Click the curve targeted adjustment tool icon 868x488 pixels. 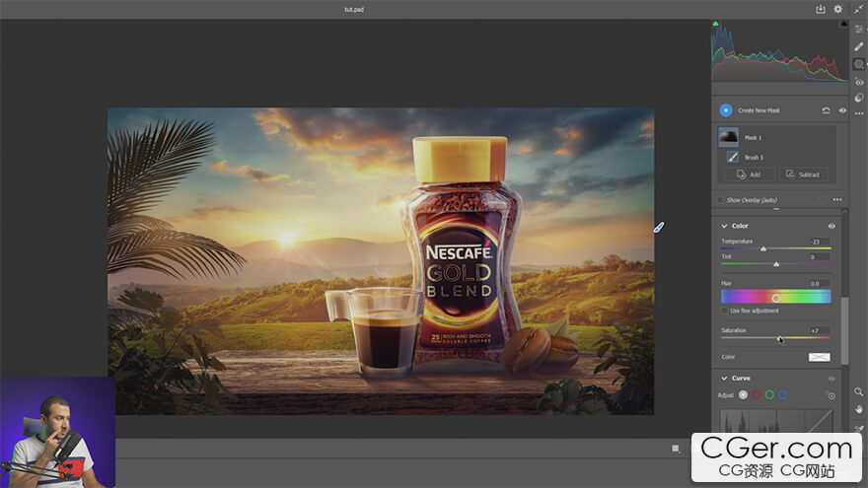point(831,395)
